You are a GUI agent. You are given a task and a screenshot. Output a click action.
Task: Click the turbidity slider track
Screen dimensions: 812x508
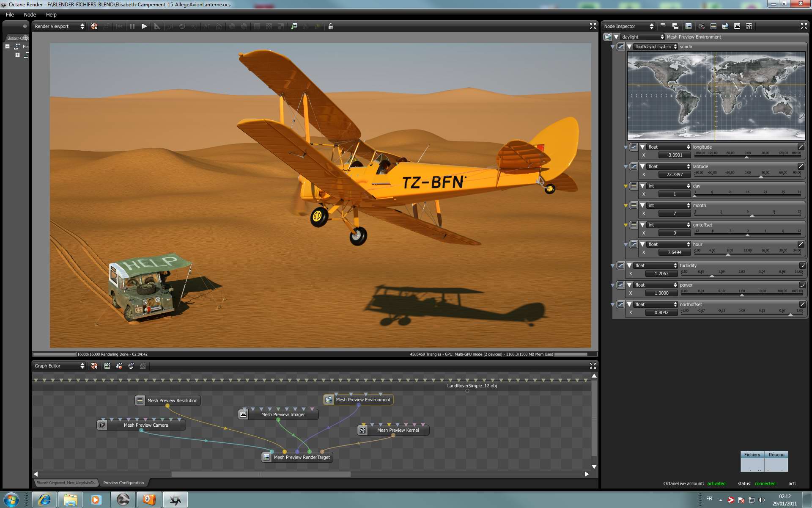tap(742, 276)
